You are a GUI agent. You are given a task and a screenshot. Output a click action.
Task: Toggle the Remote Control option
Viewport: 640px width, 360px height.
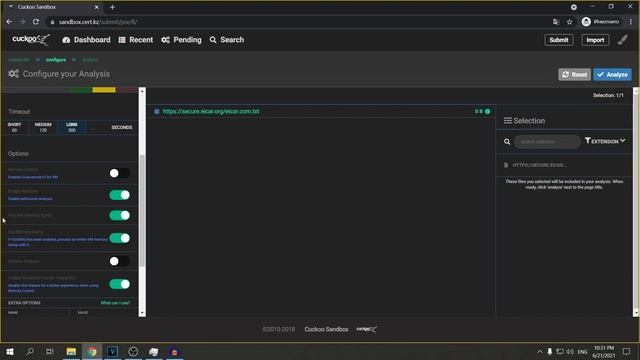(119, 173)
